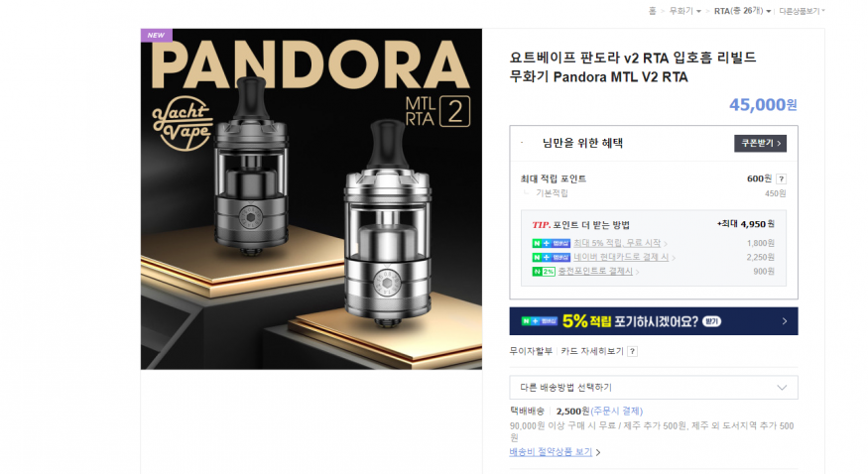Click the 쿠폰받기 button
The height and width of the screenshot is (474, 868).
(x=760, y=143)
